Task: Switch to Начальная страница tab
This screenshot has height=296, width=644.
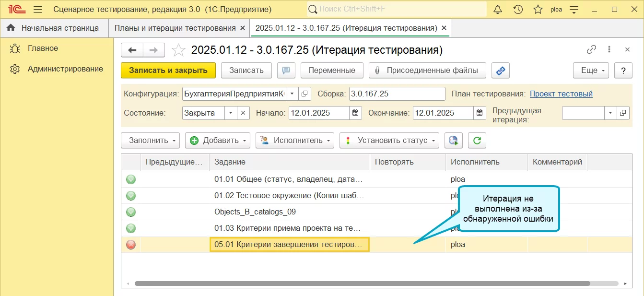Action: pos(54,28)
